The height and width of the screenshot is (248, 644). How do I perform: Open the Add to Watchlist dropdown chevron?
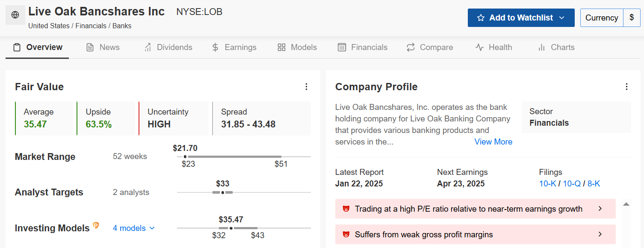(562, 18)
